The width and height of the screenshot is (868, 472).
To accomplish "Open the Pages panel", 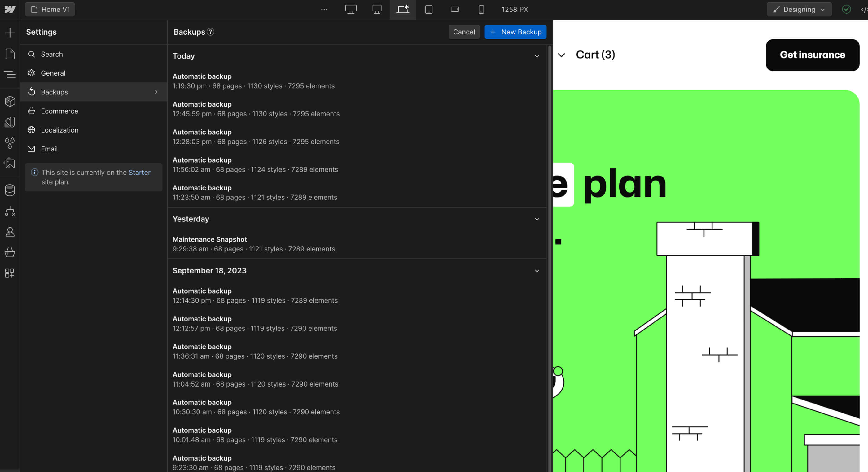I will [10, 54].
